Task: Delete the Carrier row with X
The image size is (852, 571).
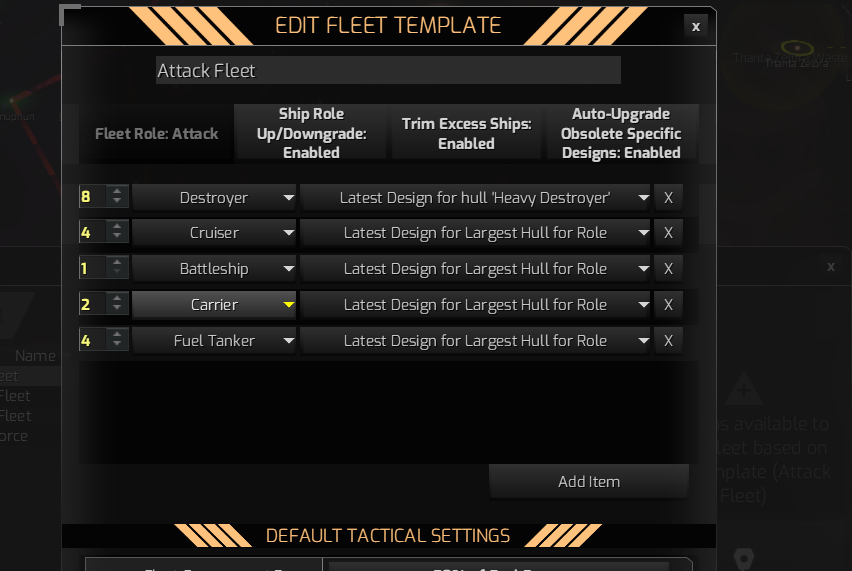Action: point(668,305)
